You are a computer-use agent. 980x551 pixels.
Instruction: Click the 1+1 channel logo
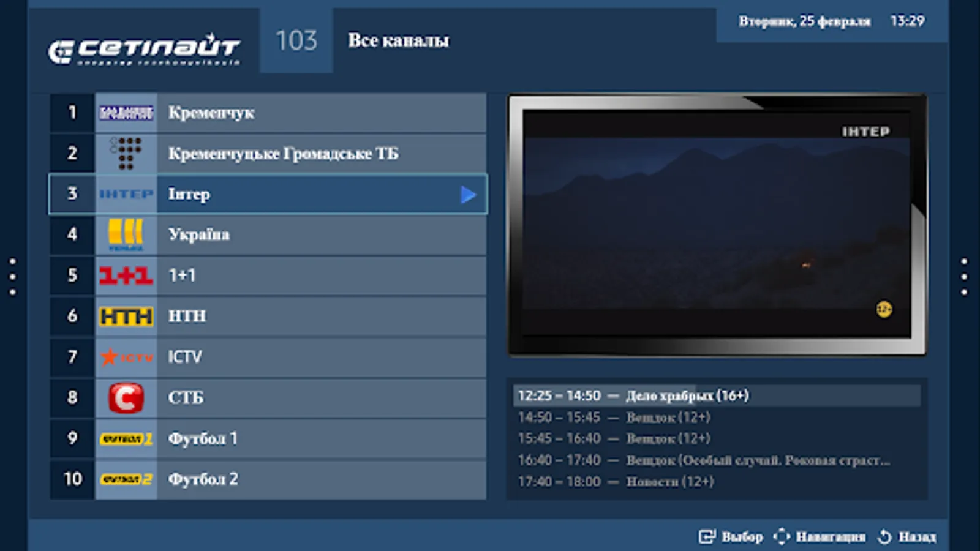(126, 275)
